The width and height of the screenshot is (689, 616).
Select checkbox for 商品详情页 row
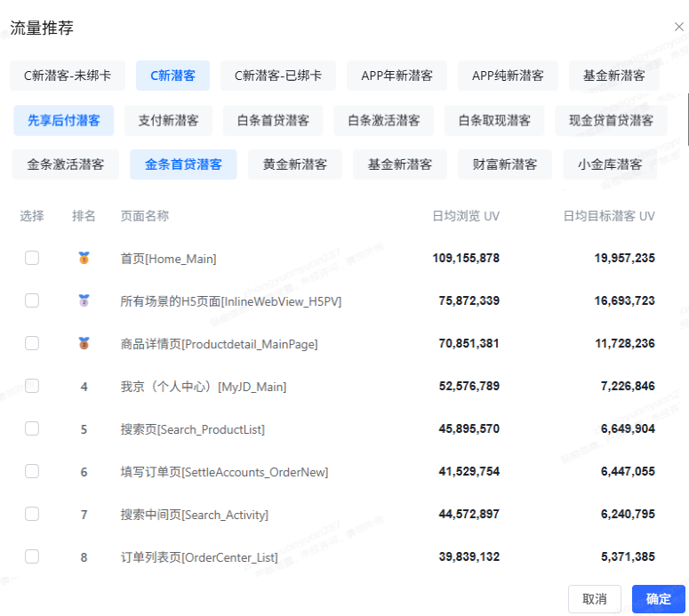(x=32, y=343)
